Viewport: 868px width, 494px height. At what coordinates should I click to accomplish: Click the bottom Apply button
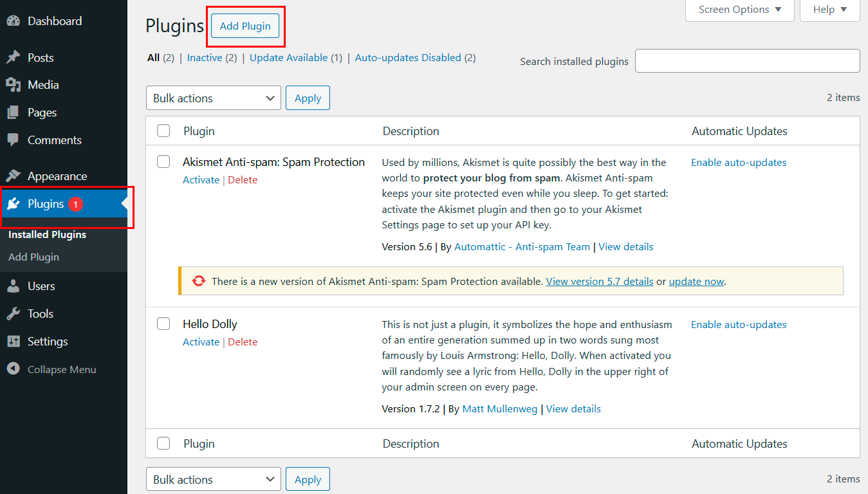click(308, 479)
